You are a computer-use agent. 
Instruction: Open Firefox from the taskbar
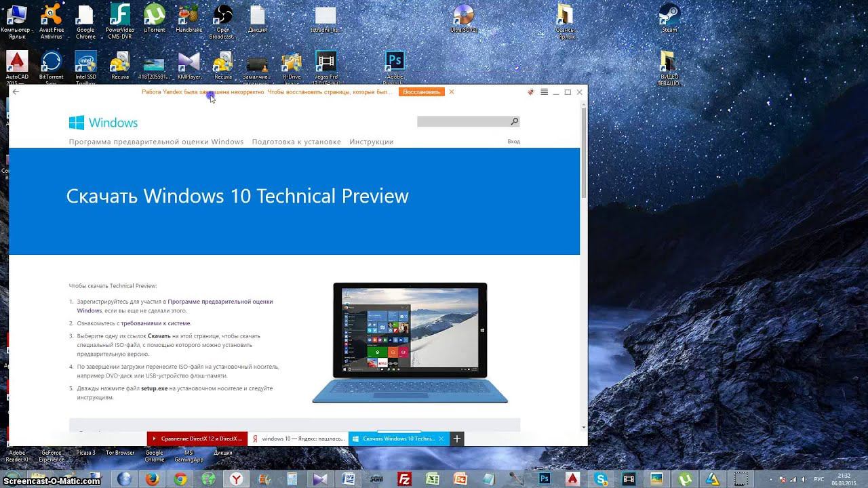click(152, 479)
